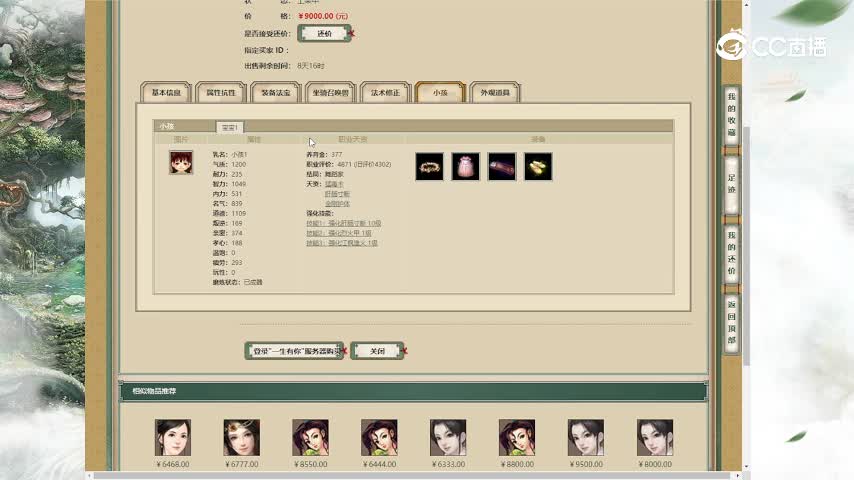Open 我的收藏 in the right sidebar

point(731,114)
